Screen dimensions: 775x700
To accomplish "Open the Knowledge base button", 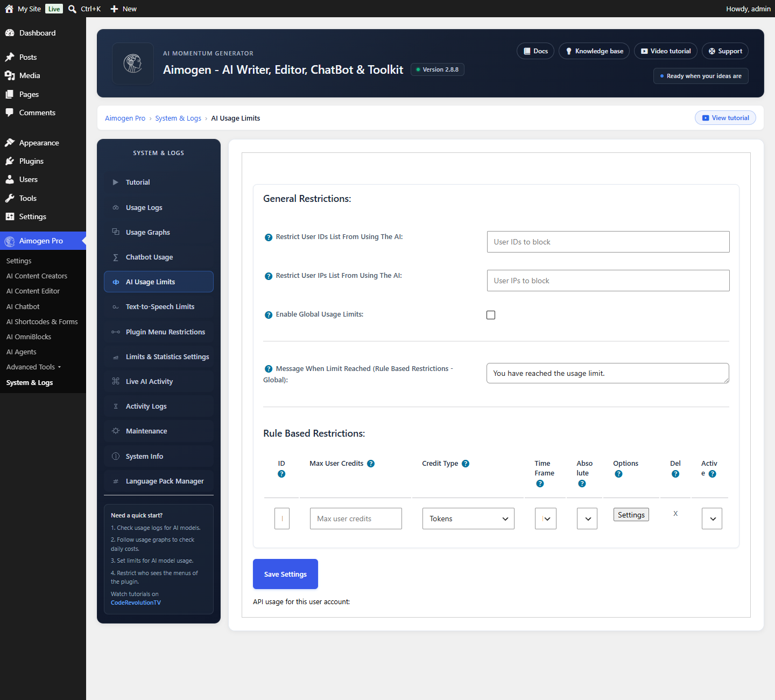I will click(x=594, y=51).
